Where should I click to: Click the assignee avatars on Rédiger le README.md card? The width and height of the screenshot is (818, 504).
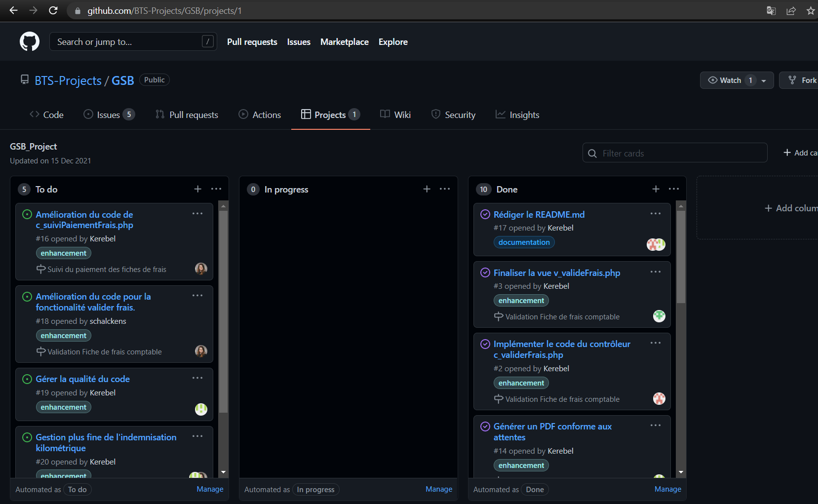pos(656,244)
